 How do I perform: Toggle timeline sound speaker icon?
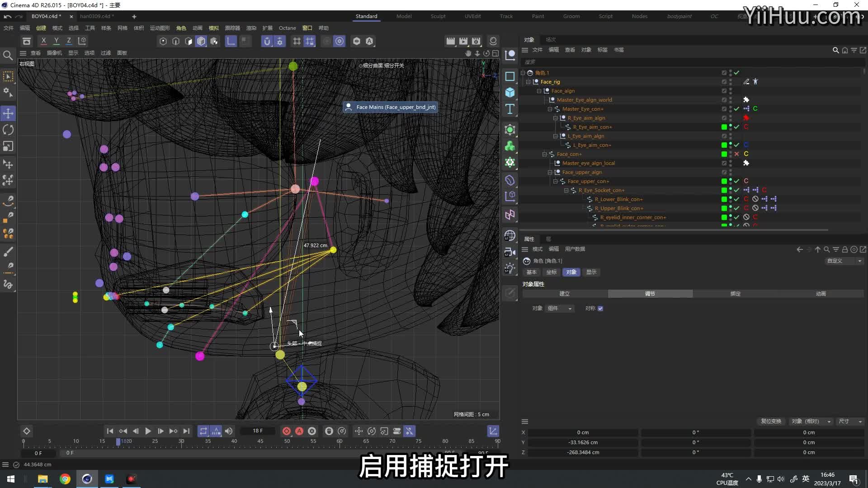pos(229,431)
